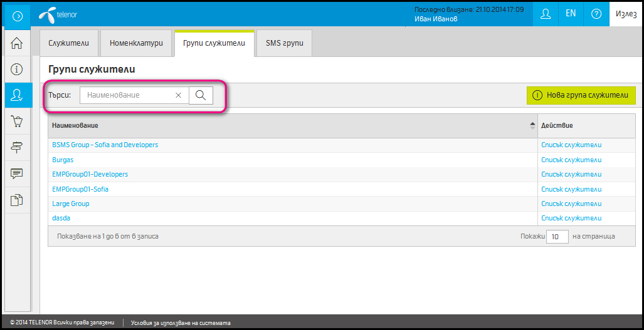Click the Telenor logo
The image size is (644, 330).
pyautogui.click(x=58, y=15)
